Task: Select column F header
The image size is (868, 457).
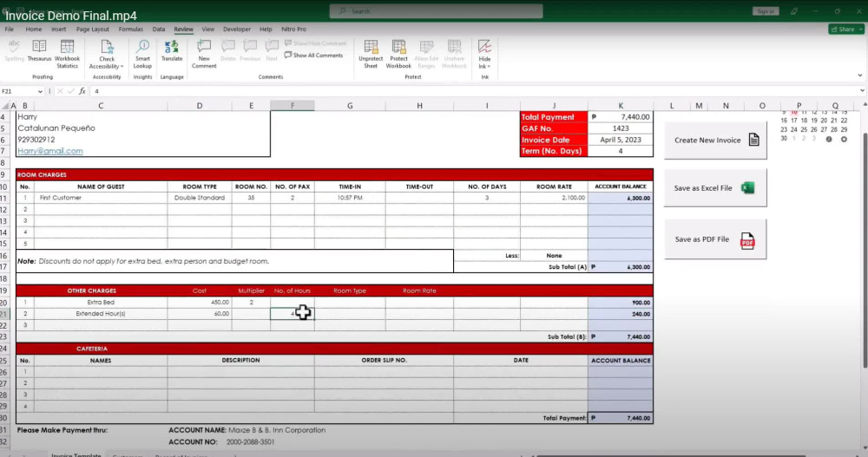Action: (x=293, y=106)
